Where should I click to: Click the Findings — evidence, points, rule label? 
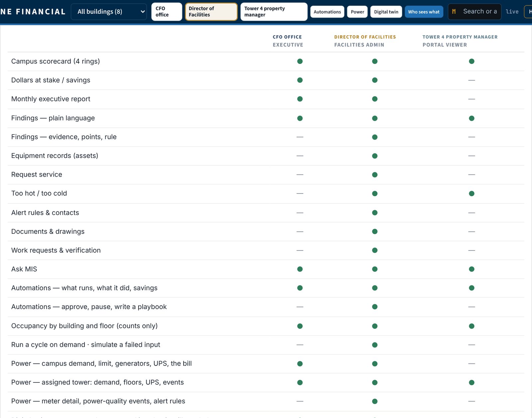click(x=64, y=137)
